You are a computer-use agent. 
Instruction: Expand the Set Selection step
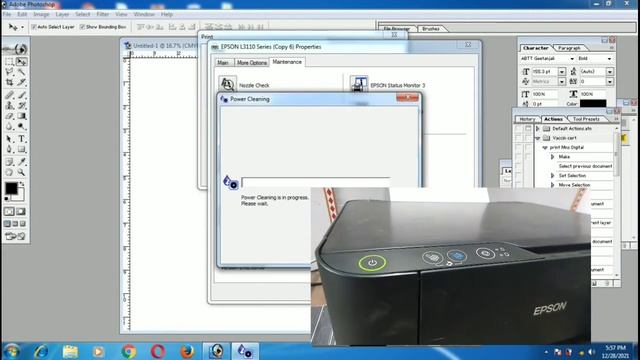click(553, 176)
